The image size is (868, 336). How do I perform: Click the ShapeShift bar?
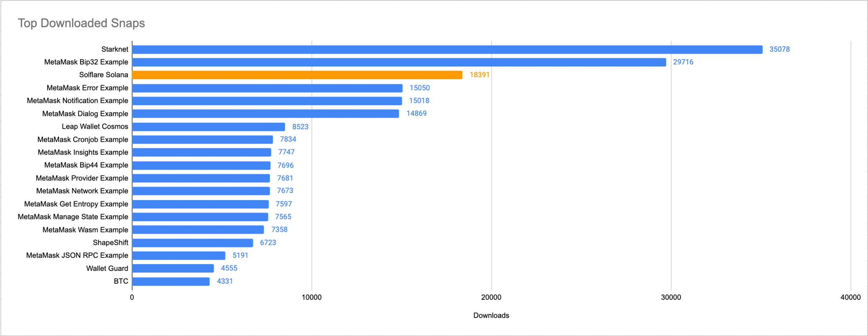tap(193, 243)
